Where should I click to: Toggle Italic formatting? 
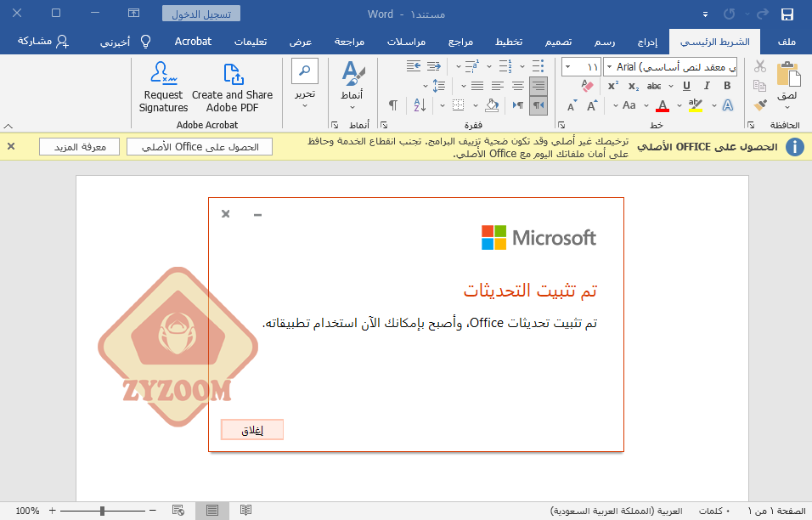click(x=707, y=86)
